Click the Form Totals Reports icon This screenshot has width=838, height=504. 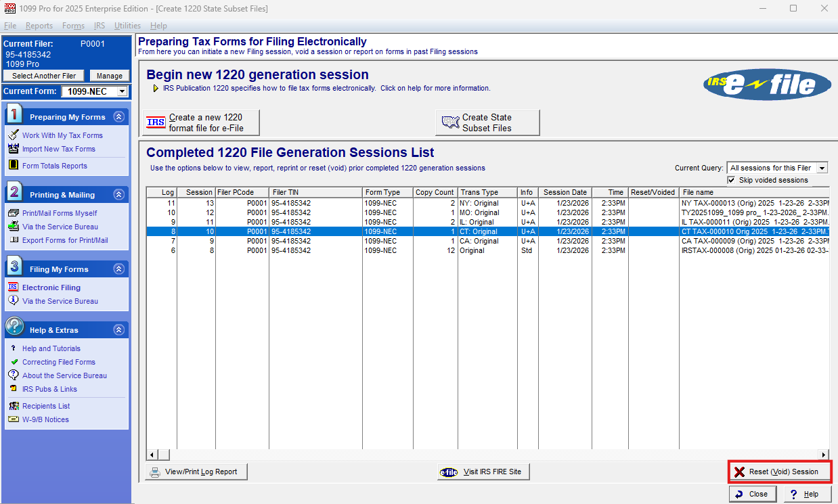[x=14, y=166]
